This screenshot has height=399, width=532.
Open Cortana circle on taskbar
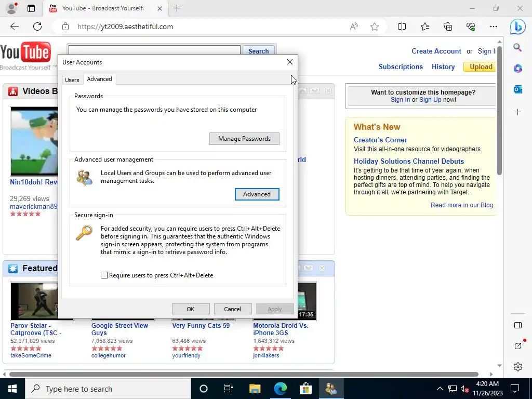click(204, 389)
